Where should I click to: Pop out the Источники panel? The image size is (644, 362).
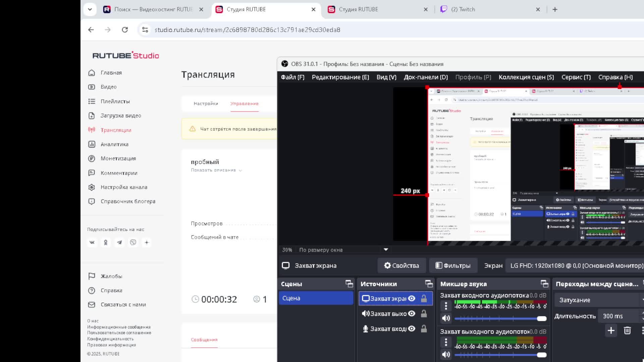[x=429, y=283]
